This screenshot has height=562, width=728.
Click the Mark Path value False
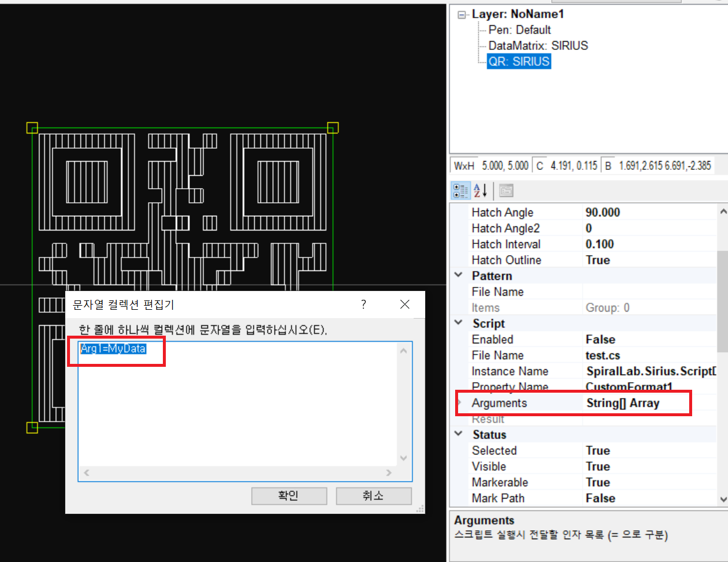coord(600,498)
